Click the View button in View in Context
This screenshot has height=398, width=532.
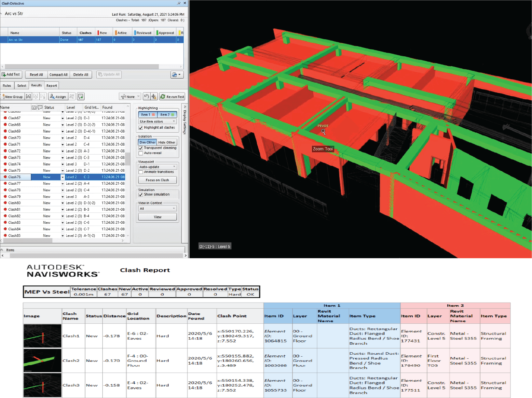(x=157, y=217)
